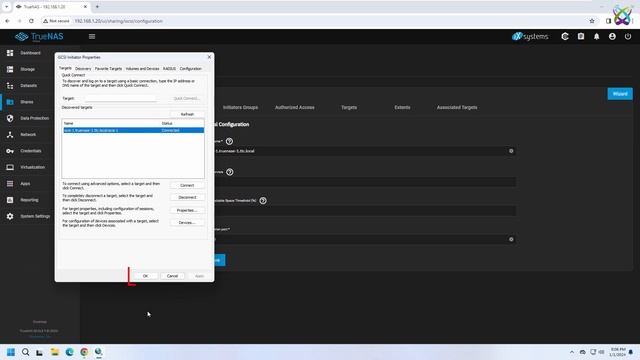Click the ISNS Servers input field
Viewport: 640px width, 360px height.
coord(365,182)
